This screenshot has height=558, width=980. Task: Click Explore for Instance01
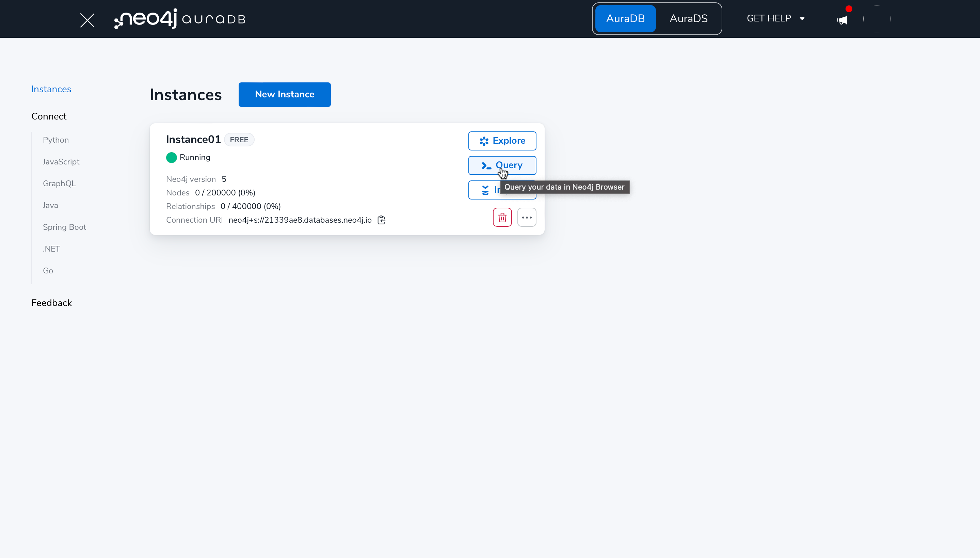click(502, 141)
